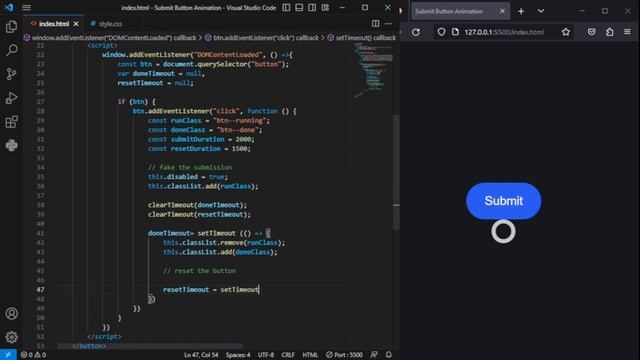
Task: Open the VS Code hamburger menu
Action: click(26, 7)
